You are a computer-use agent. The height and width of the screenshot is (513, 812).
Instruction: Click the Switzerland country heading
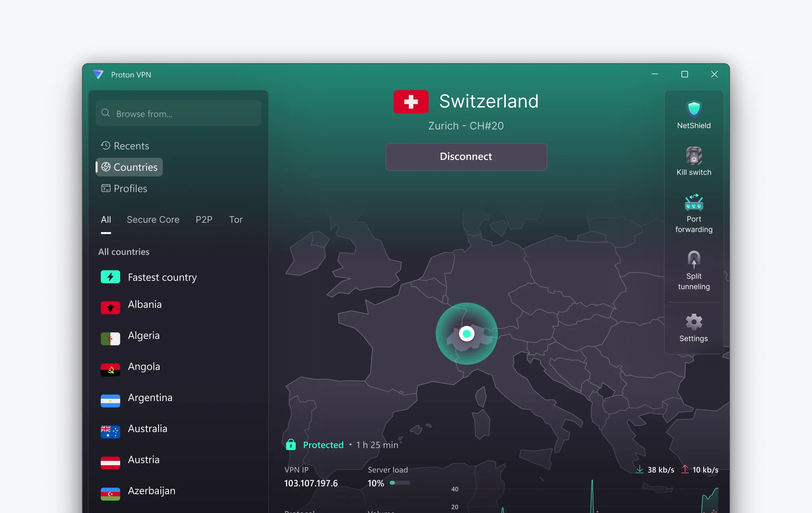click(x=489, y=102)
